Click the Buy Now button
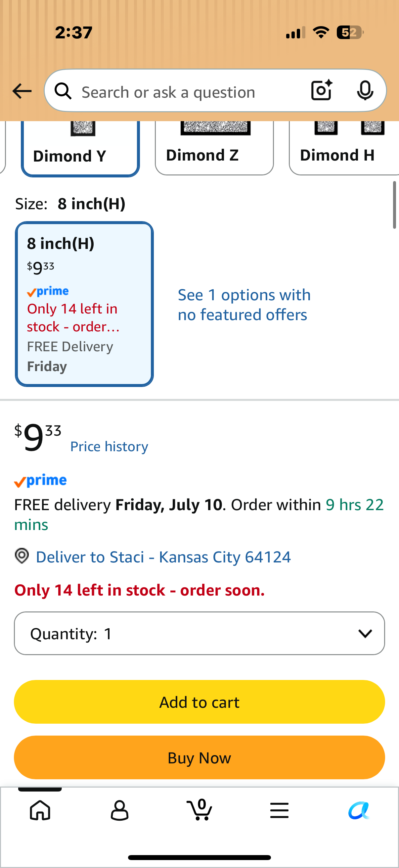The image size is (399, 868). [199, 757]
